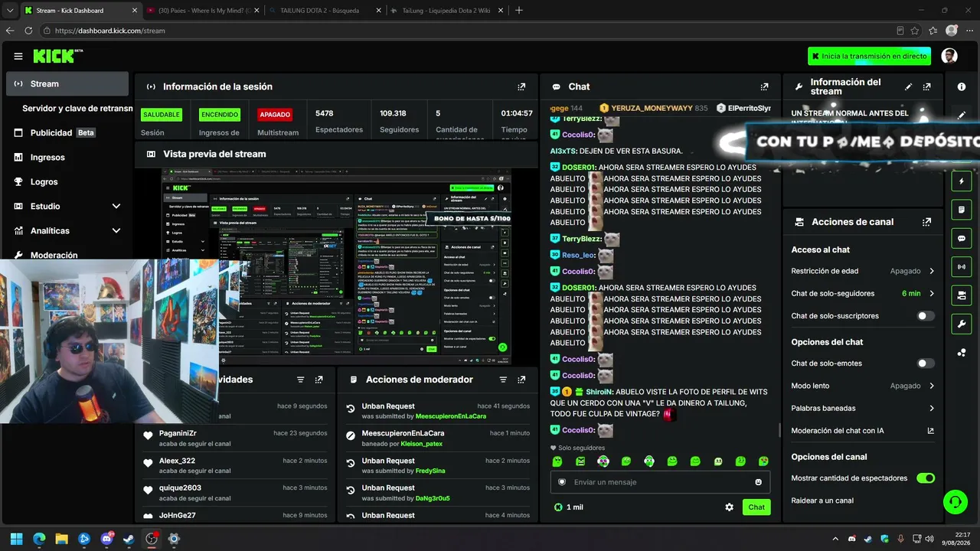Go to Ingresos in the sidebar
This screenshot has width=980, height=551.
(x=67, y=157)
